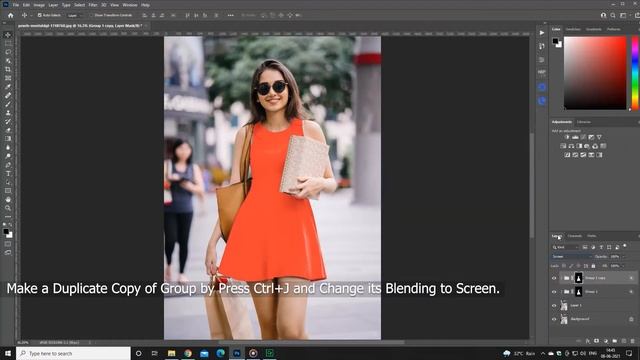Toggle visibility of Background layer
This screenshot has height=360, width=640.
tap(554, 319)
